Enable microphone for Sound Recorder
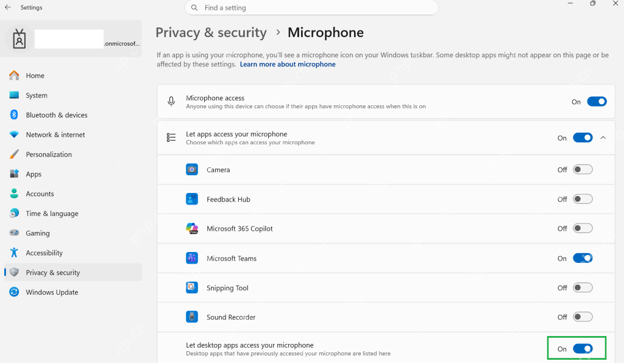Screen dimensions: 624x364 coord(583,317)
